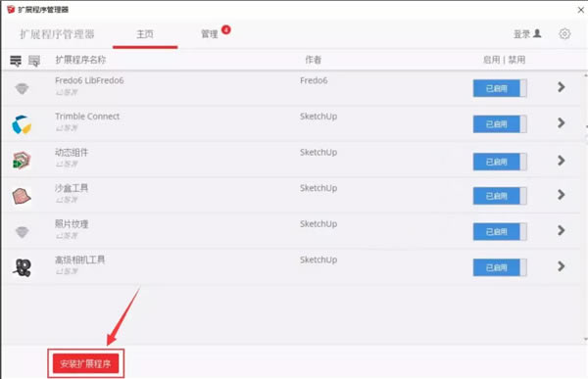
Task: Open settings with the gear icon
Action: pyautogui.click(x=564, y=34)
